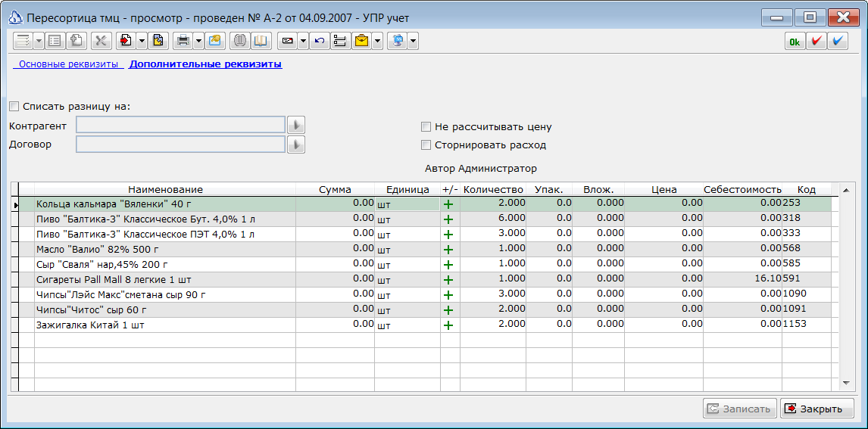Screen dimensions: 868x429
Task: Expand dropdown arrow beside briefcase icon
Action: pyautogui.click(x=377, y=42)
